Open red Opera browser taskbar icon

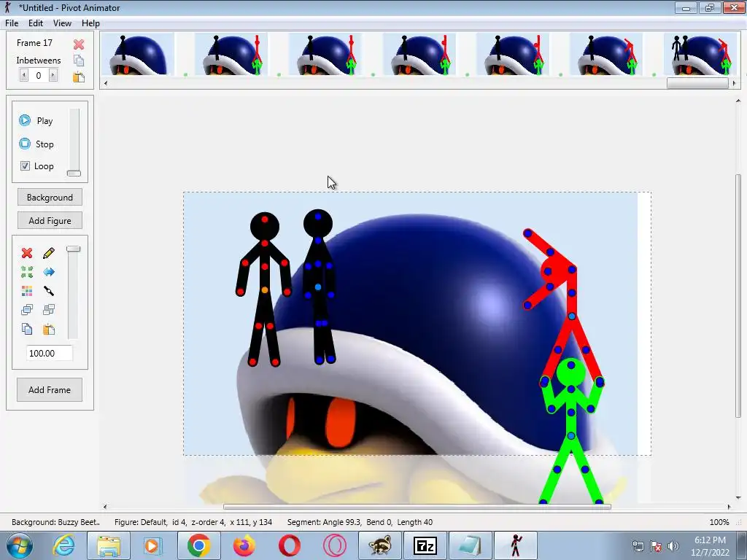point(289,545)
